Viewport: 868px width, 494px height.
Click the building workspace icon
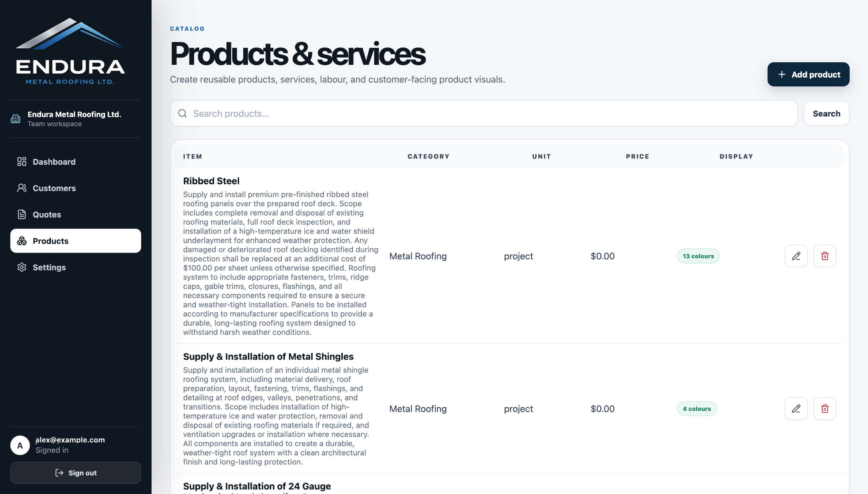16,119
